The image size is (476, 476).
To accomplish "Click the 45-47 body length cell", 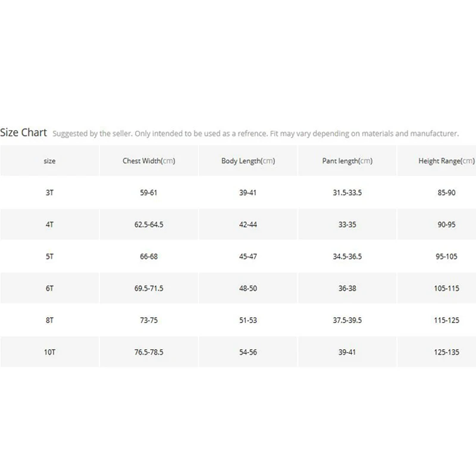I will [248, 256].
